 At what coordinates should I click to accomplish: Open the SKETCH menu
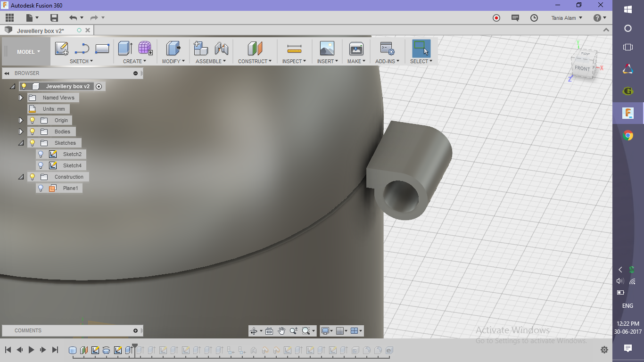(81, 61)
